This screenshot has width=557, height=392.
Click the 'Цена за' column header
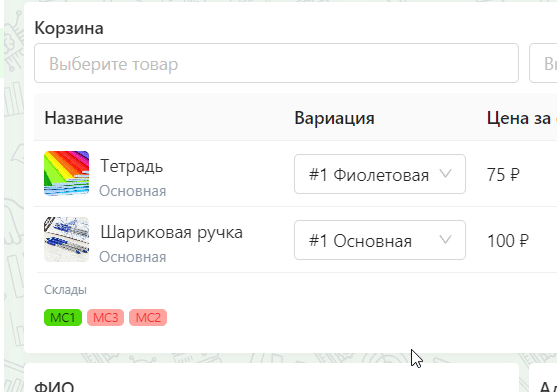[519, 118]
